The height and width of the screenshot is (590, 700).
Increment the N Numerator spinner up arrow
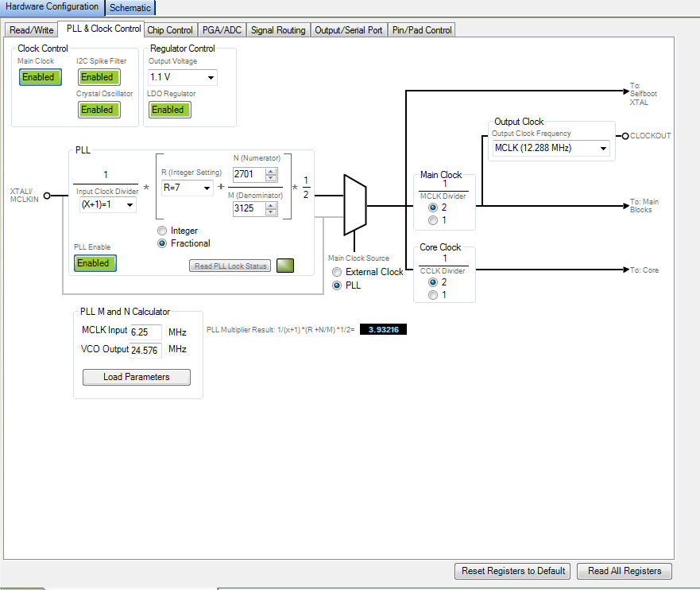(x=271, y=171)
